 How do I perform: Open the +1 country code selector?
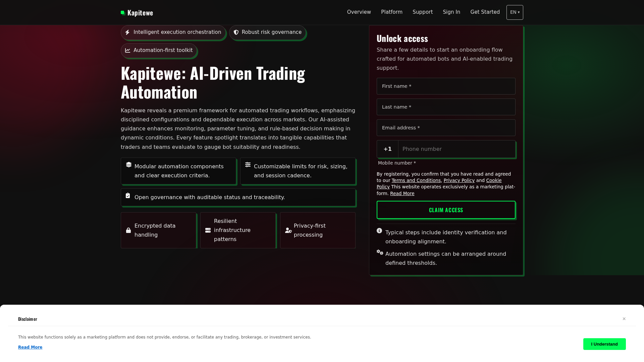coord(388,149)
